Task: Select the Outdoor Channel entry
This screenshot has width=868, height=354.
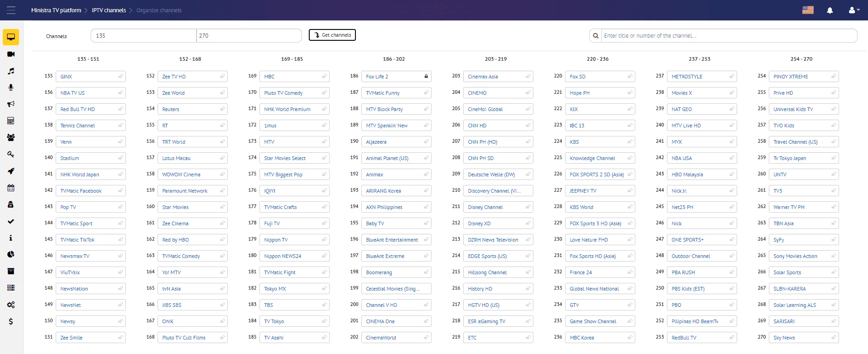Action: (x=702, y=256)
